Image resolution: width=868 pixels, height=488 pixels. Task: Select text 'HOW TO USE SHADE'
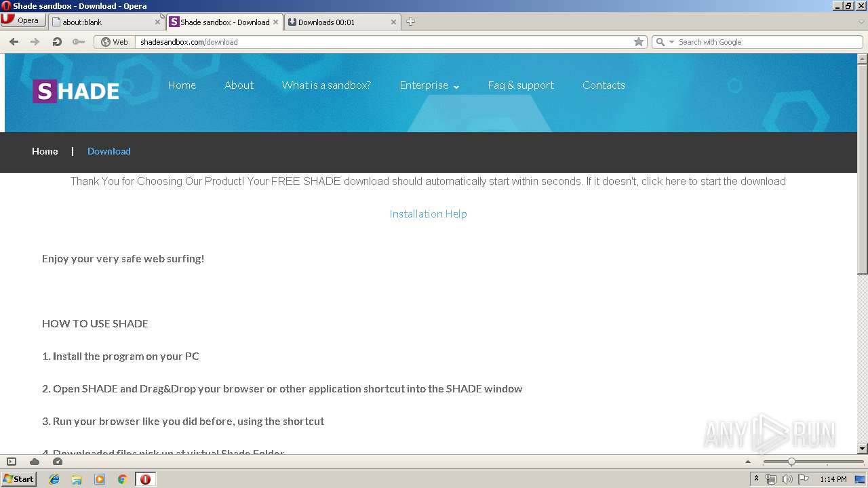coord(95,324)
